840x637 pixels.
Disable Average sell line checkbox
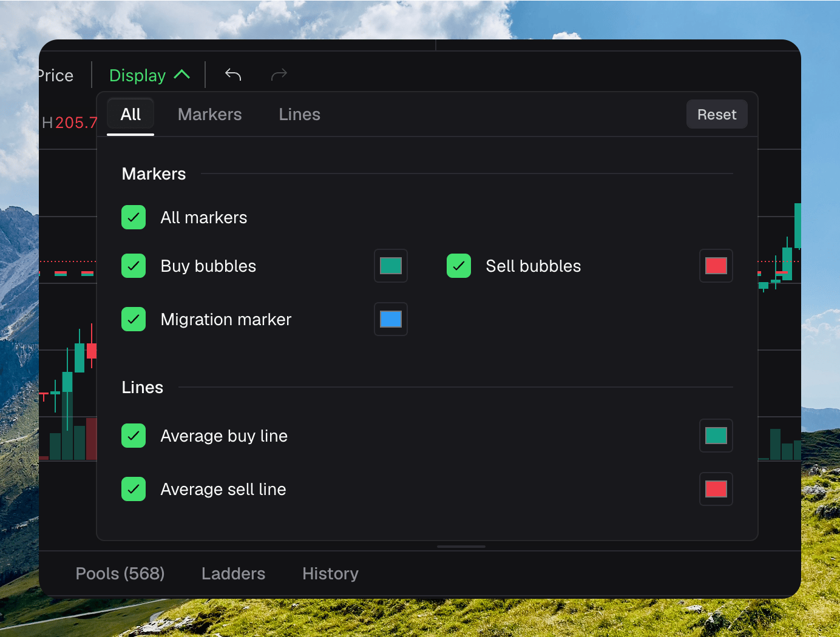point(134,489)
